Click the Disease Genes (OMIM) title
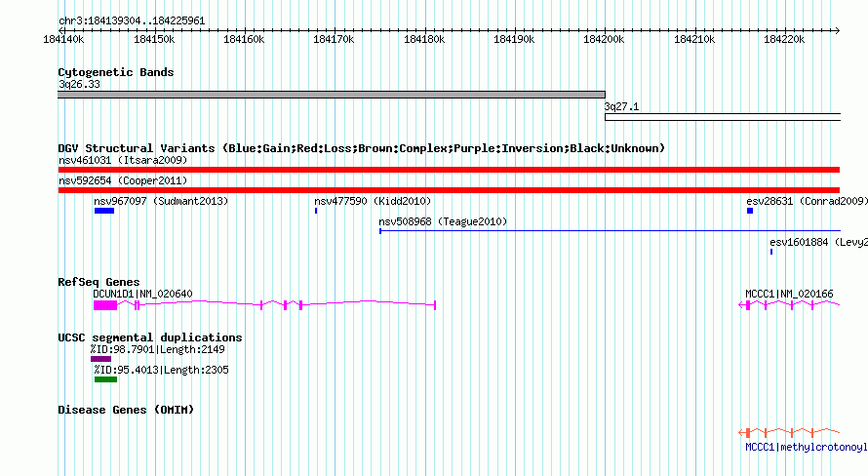This screenshot has width=868, height=476. (x=126, y=410)
